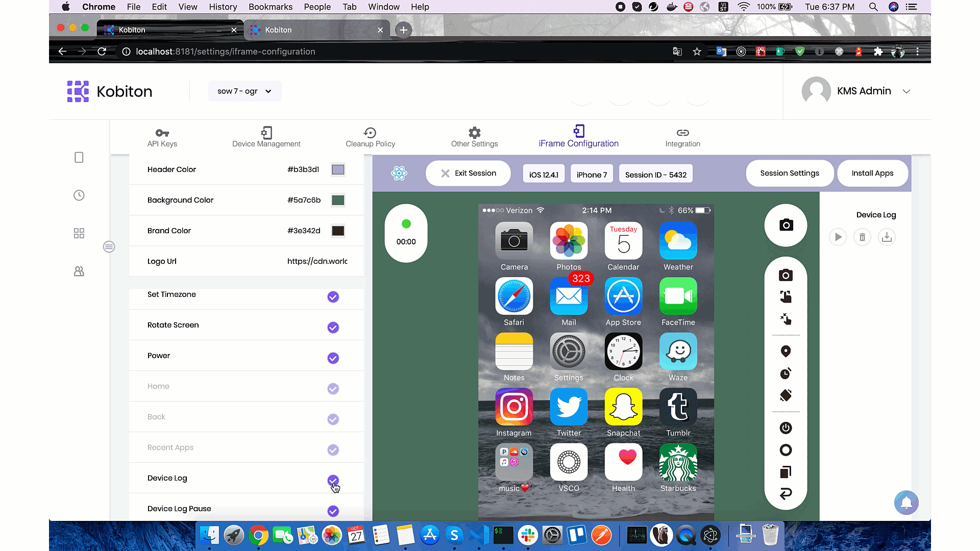Click the Session ID - 5432 label
The height and width of the screenshot is (551, 980).
tap(655, 174)
